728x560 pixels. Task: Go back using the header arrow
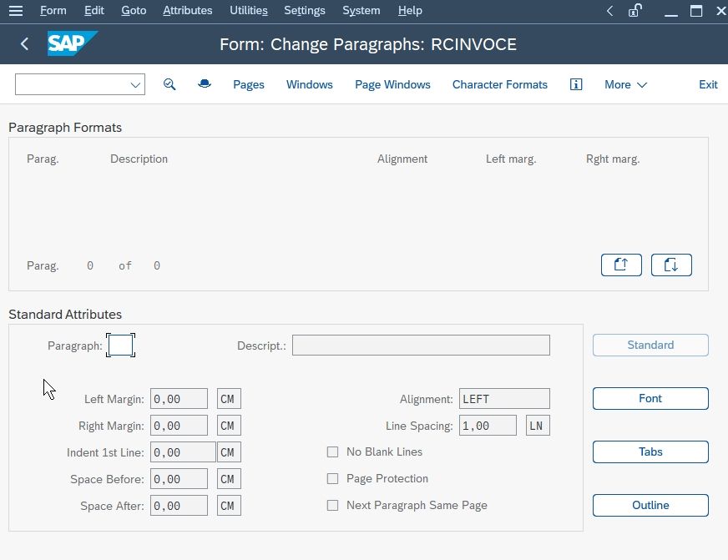24,44
